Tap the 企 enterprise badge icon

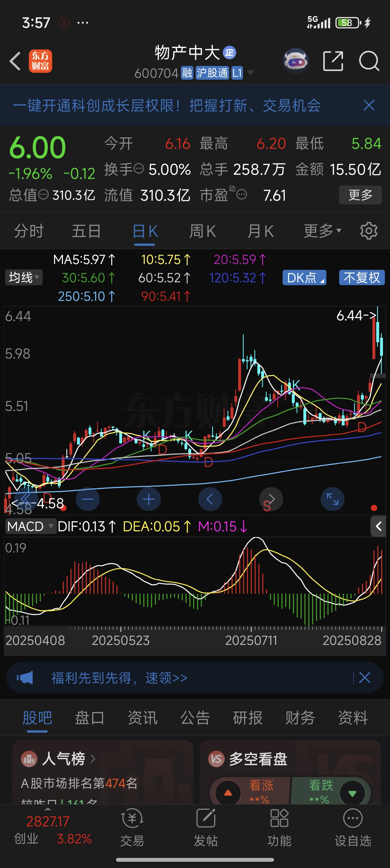pyautogui.click(x=230, y=52)
